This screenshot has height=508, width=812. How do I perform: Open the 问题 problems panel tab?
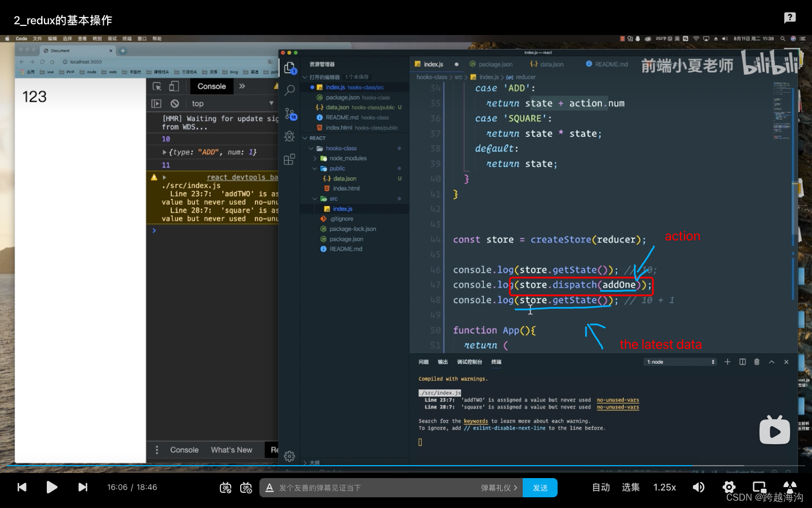point(423,362)
